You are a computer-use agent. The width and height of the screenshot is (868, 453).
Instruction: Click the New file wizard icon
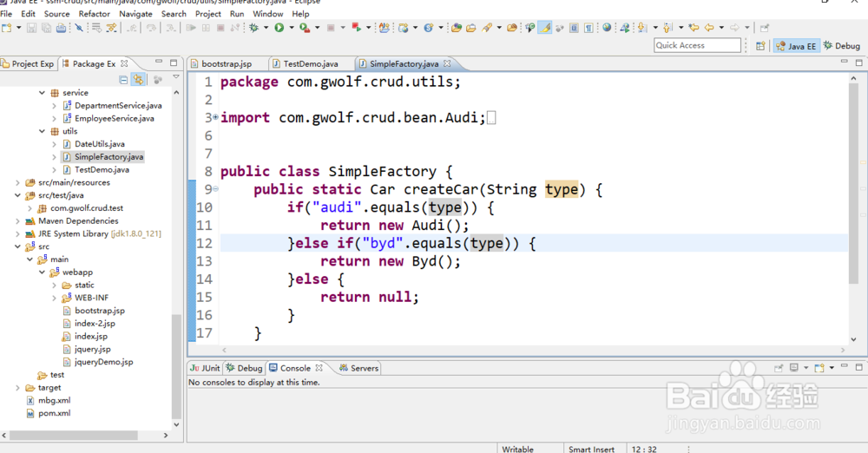click(x=6, y=28)
